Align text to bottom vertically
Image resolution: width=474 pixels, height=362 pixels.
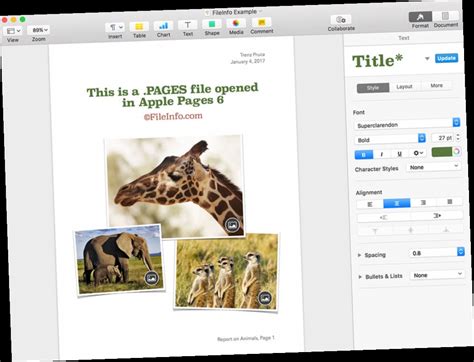(x=446, y=229)
